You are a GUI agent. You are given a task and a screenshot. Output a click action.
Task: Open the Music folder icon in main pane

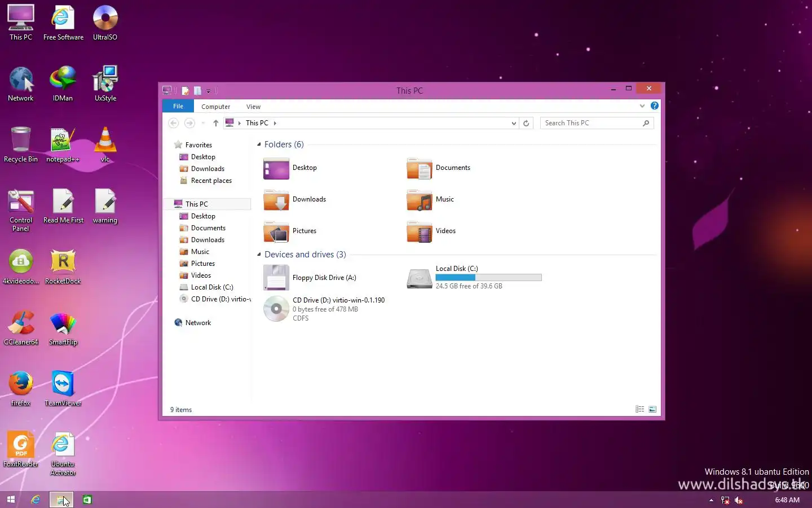420,200
